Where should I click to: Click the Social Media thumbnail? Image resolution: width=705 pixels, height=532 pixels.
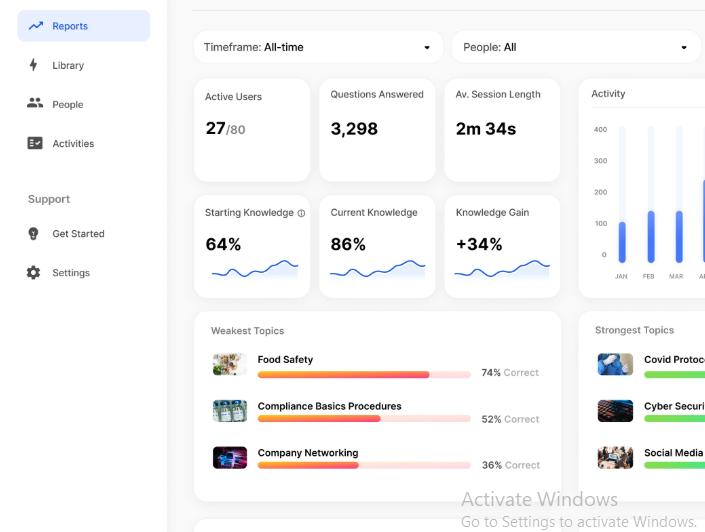click(615, 457)
